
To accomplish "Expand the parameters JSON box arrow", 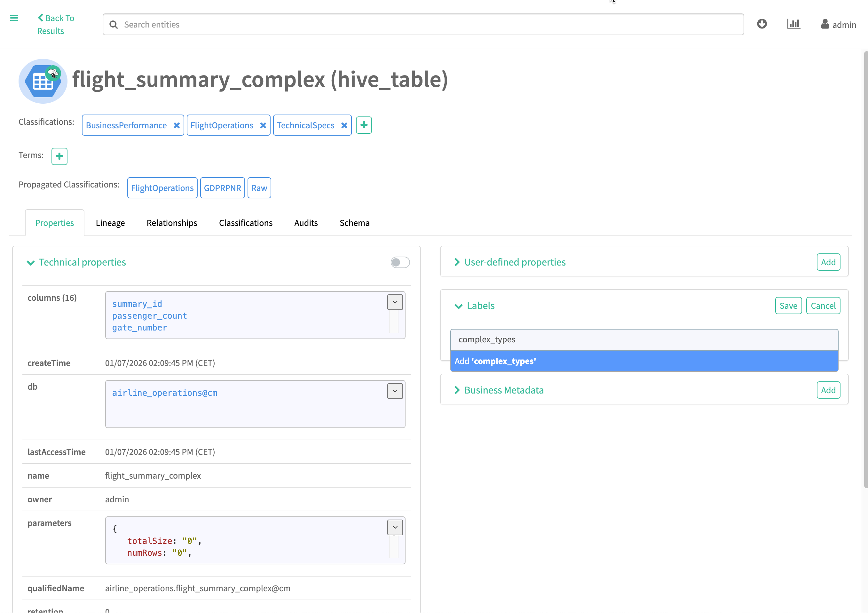I will pos(395,527).
